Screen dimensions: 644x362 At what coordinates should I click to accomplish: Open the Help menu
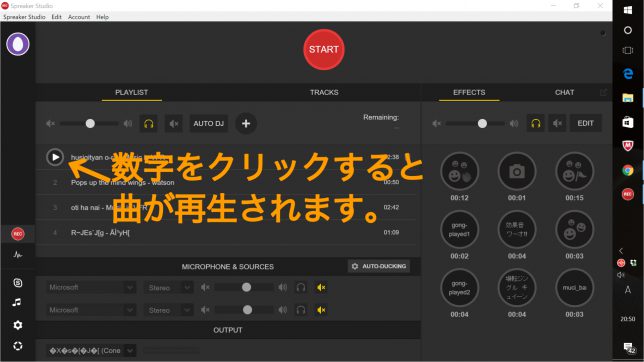click(x=102, y=17)
